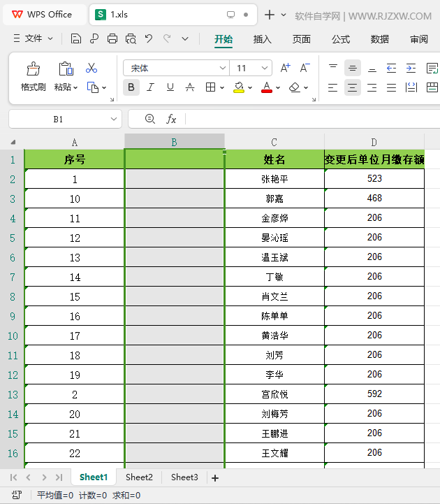Click the export-to-PDF icon beside Save

tap(94, 39)
